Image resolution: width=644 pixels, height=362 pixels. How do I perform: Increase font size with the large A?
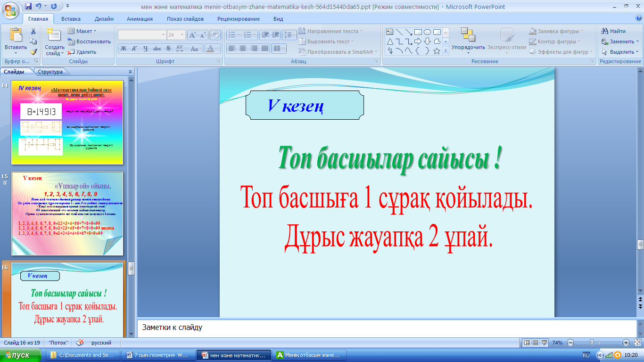tap(192, 35)
